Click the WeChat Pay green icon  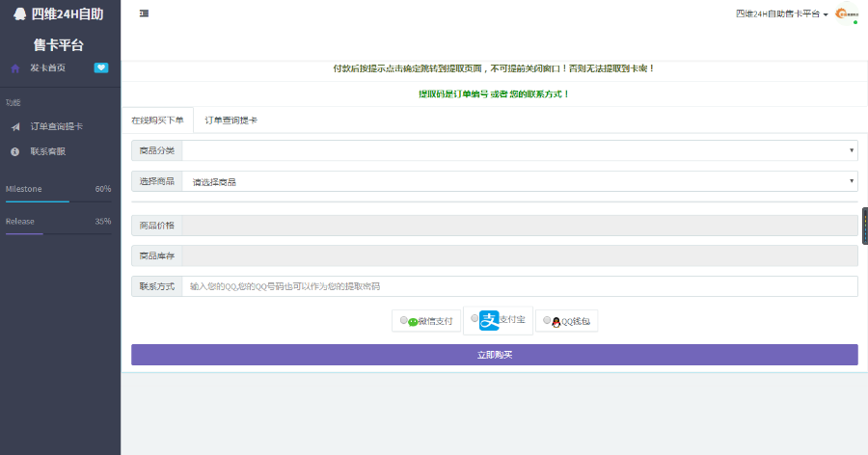click(413, 322)
